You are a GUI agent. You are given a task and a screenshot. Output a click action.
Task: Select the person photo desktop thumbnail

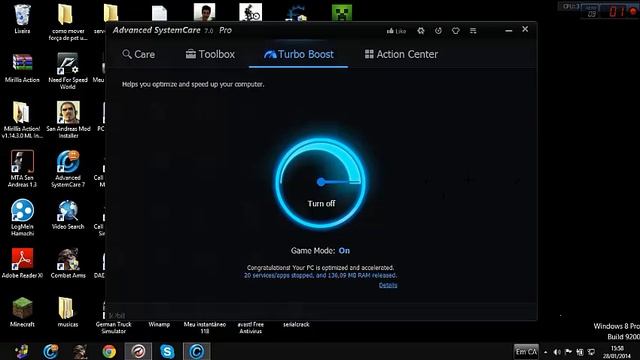coord(204,12)
